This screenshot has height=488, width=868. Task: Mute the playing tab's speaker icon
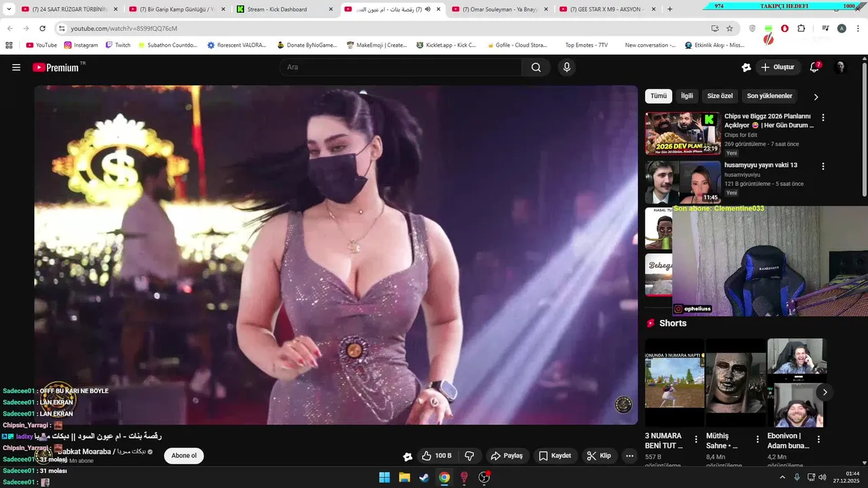click(428, 9)
